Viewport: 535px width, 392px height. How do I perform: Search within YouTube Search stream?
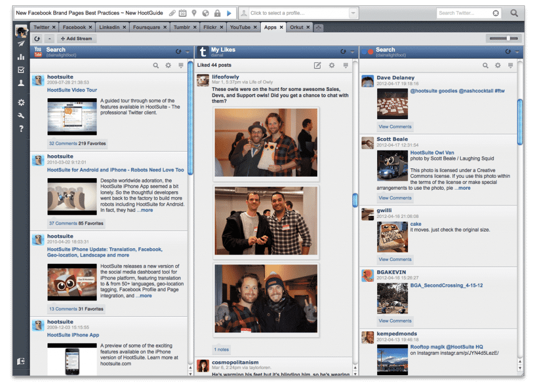click(x=156, y=65)
